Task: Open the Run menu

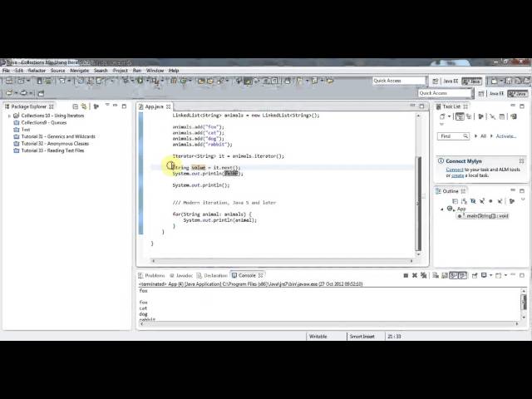Action: pyautogui.click(x=137, y=71)
